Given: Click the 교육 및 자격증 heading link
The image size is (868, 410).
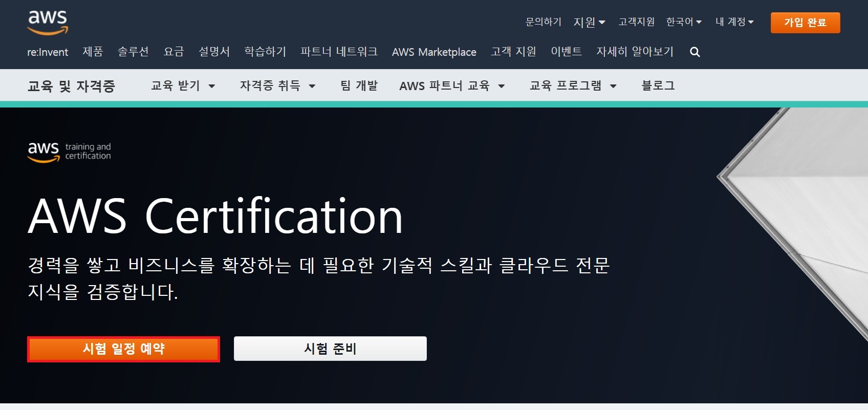Looking at the screenshot, I should point(71,86).
